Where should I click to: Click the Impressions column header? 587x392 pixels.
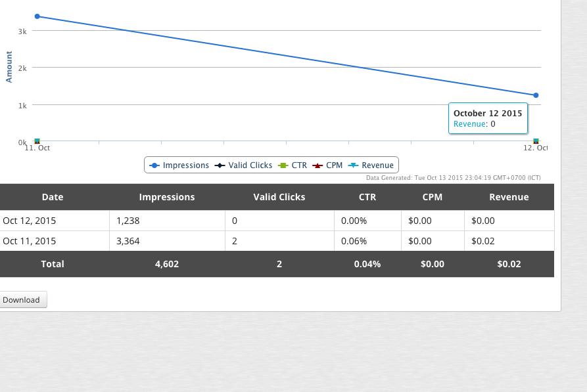(167, 197)
